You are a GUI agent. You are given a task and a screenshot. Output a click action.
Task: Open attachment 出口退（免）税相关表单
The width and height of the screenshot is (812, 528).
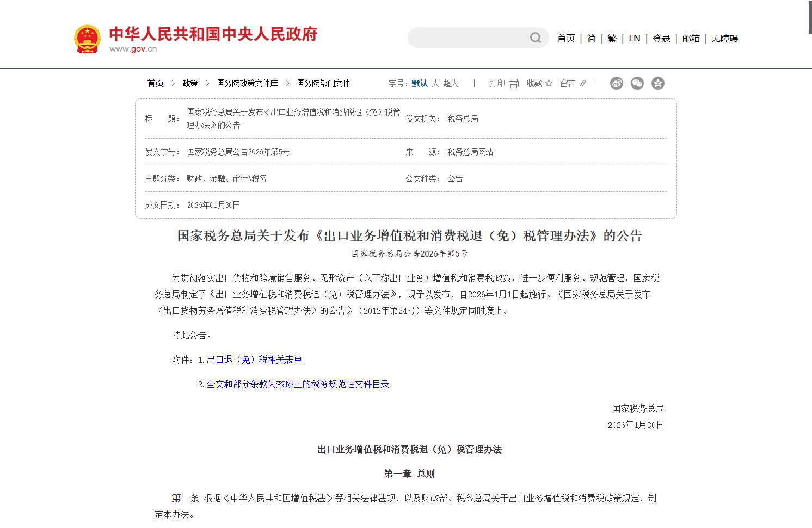pos(254,359)
